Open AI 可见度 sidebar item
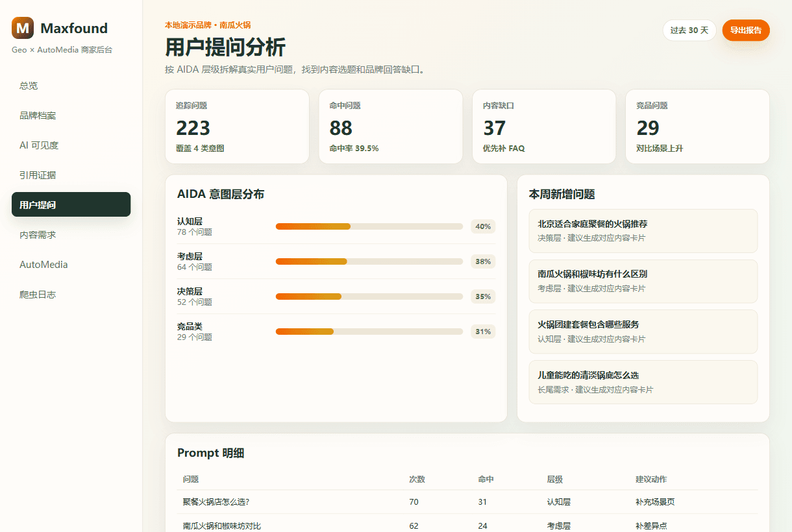 click(x=71, y=145)
